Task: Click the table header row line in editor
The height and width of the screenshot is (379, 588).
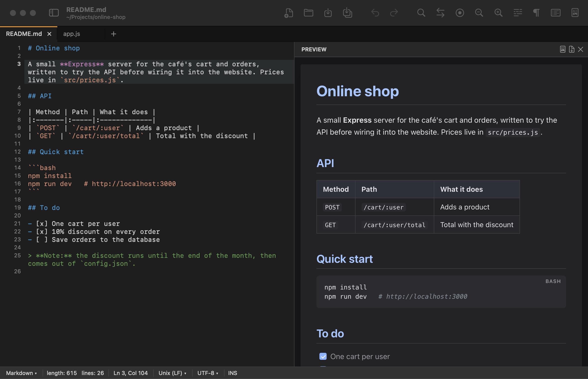Action: [x=92, y=112]
